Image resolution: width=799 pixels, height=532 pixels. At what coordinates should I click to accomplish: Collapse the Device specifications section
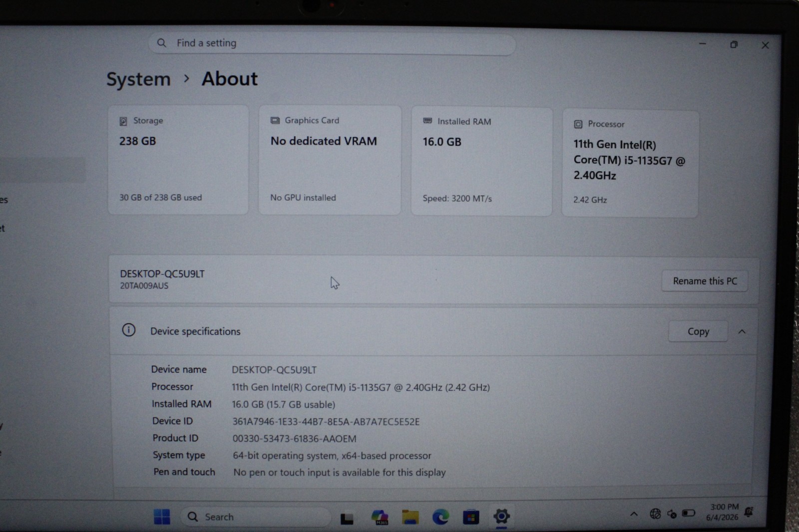pos(742,332)
